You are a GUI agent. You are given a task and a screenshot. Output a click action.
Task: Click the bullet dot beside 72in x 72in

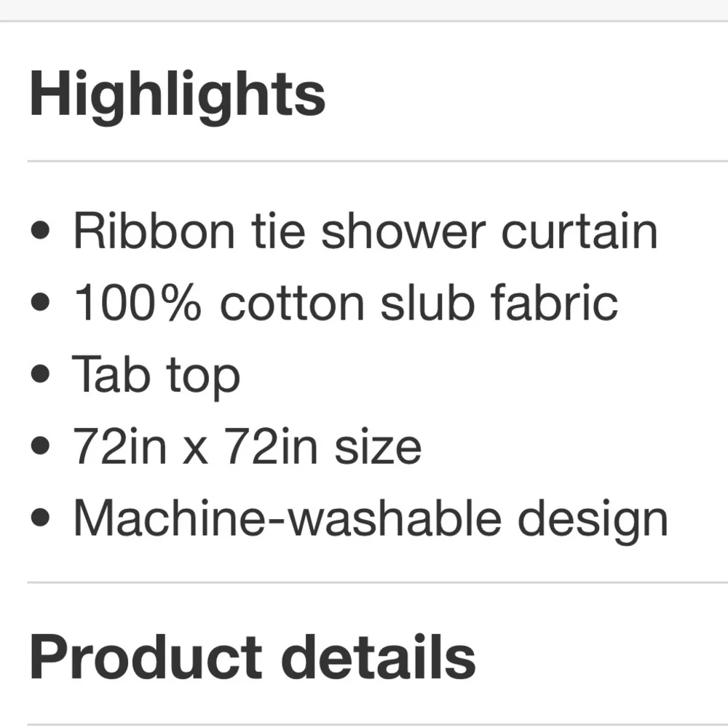click(40, 446)
